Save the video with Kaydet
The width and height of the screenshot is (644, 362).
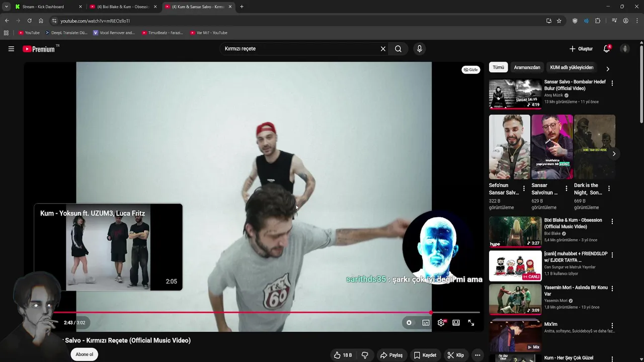tap(425, 355)
